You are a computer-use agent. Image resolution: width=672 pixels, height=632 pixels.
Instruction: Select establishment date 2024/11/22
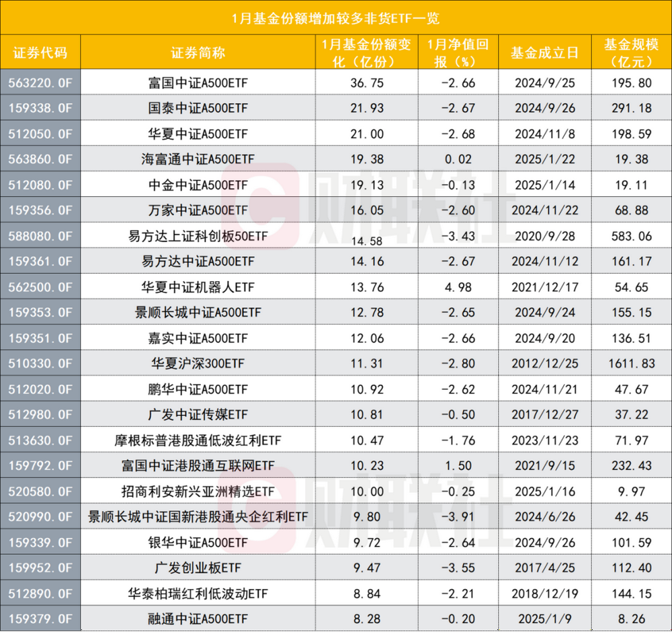click(545, 210)
